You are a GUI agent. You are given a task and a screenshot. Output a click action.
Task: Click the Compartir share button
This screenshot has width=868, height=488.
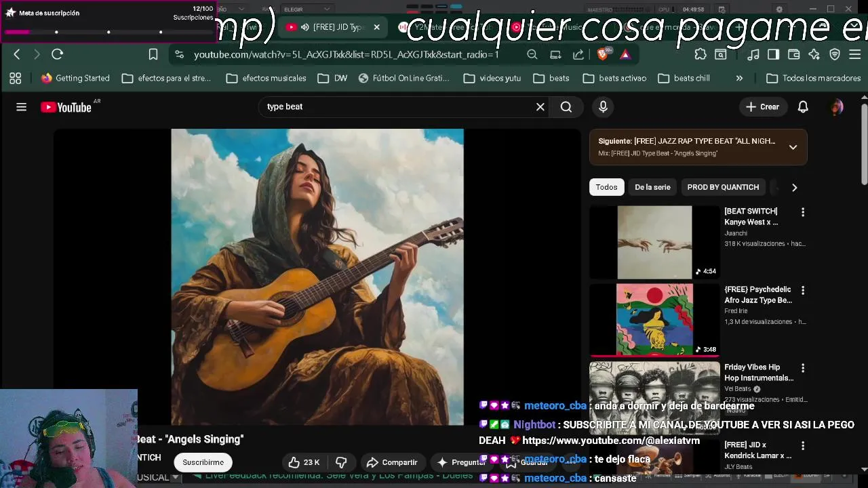pos(392,462)
